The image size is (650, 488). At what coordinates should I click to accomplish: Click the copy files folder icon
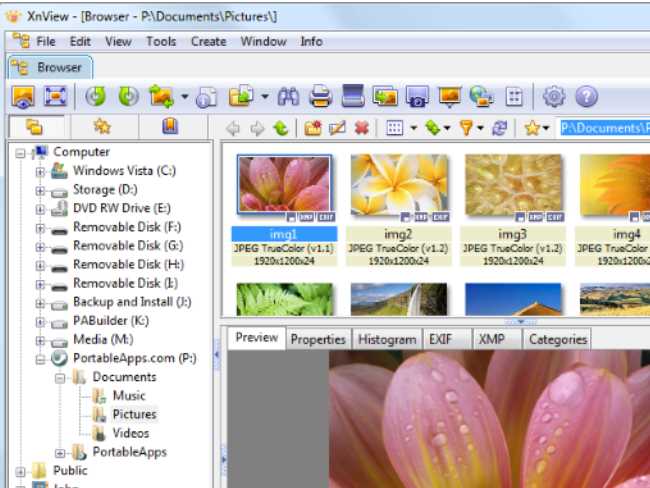(240, 96)
